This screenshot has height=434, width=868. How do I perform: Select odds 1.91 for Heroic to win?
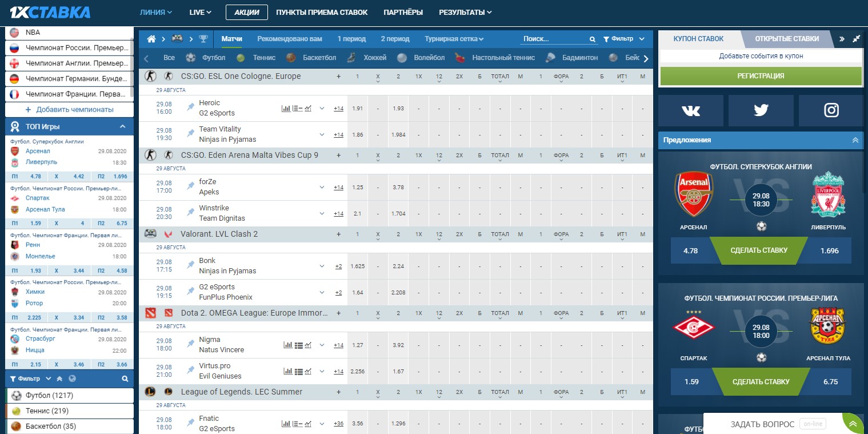[x=358, y=108]
